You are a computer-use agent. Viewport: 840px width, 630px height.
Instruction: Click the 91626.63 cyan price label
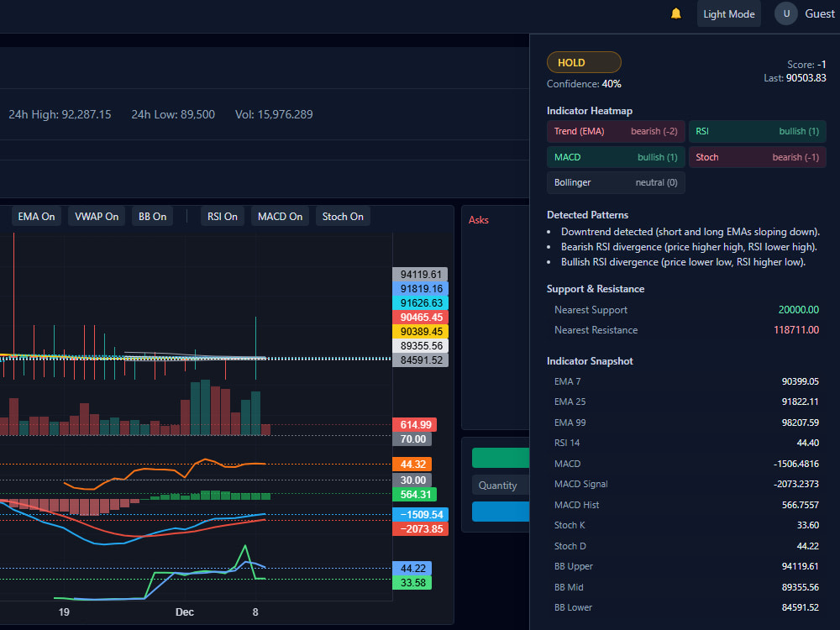(x=421, y=303)
